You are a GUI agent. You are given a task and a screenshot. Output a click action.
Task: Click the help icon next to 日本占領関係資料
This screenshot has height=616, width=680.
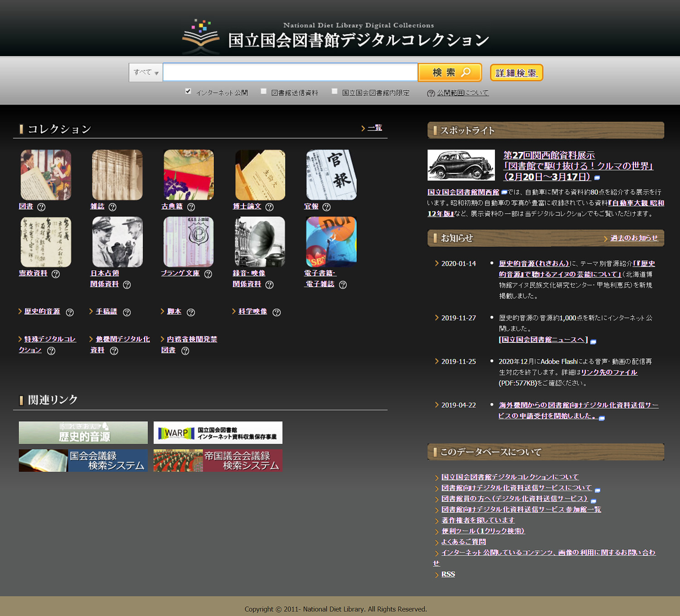pyautogui.click(x=127, y=285)
